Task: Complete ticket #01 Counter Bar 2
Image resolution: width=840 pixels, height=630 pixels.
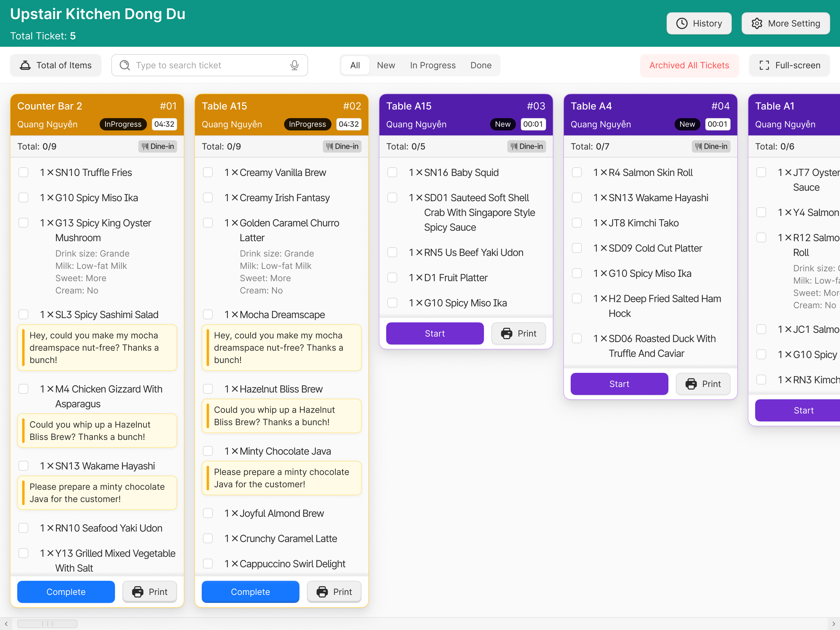Action: tap(66, 592)
